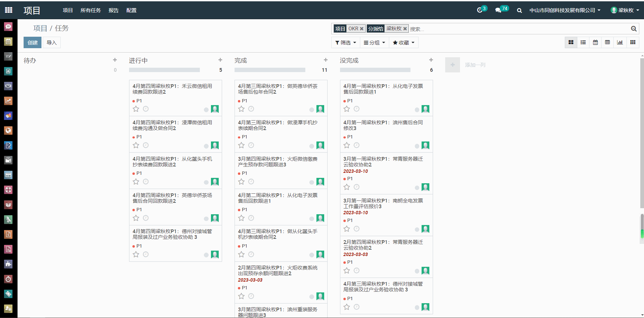Expand the 筛选 filter dropdown

click(345, 43)
